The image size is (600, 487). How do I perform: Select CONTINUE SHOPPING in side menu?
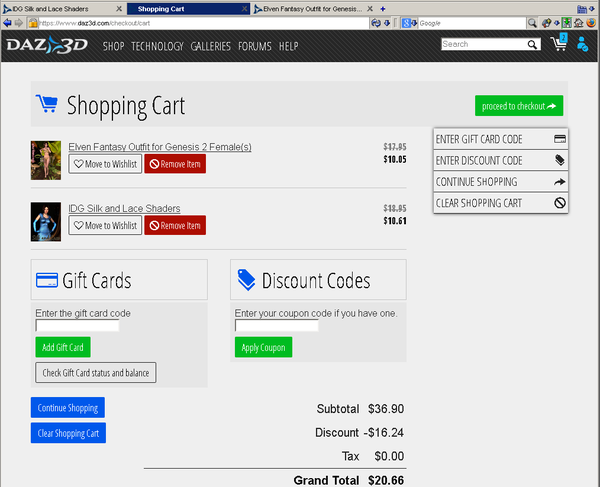coord(501,182)
